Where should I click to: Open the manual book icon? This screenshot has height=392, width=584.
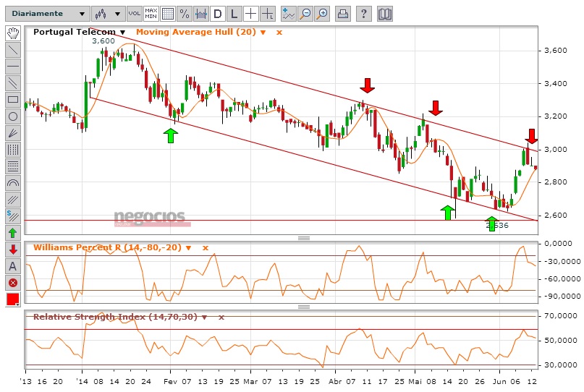(385, 14)
